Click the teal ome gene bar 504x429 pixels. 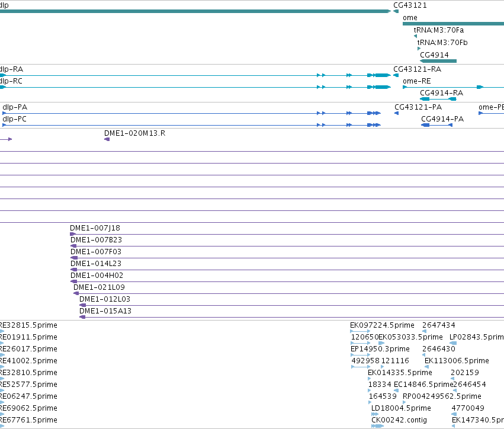(453, 24)
